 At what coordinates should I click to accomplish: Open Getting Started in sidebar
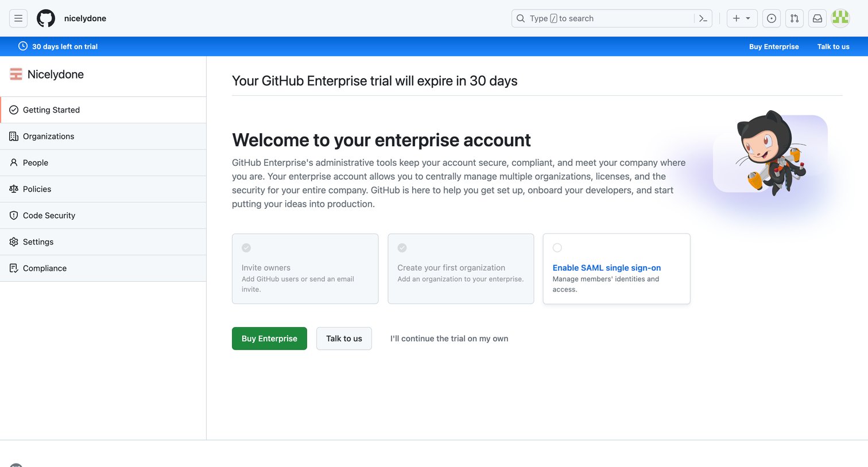103,110
